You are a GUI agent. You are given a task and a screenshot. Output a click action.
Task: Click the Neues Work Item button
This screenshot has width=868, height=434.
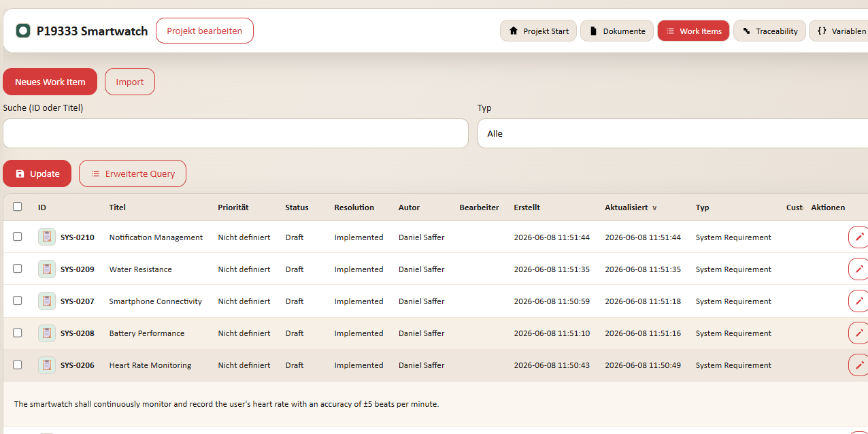[50, 82]
